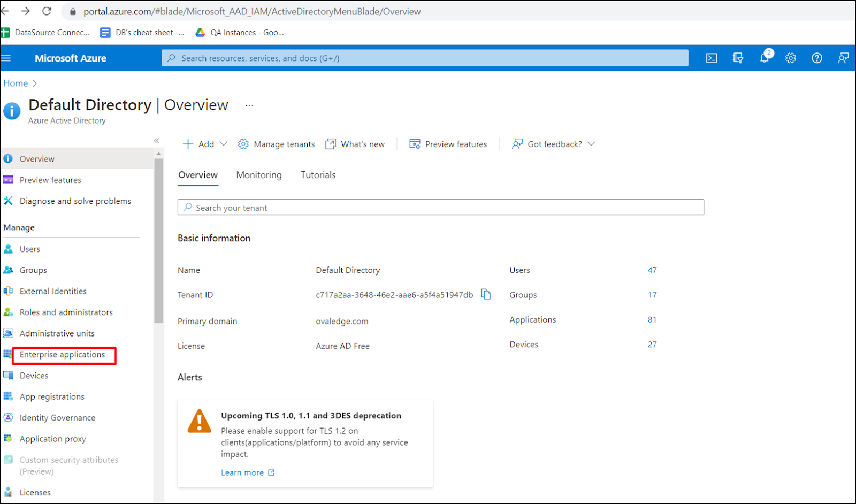Click the What's new button
This screenshot has width=856, height=504.
pos(355,144)
